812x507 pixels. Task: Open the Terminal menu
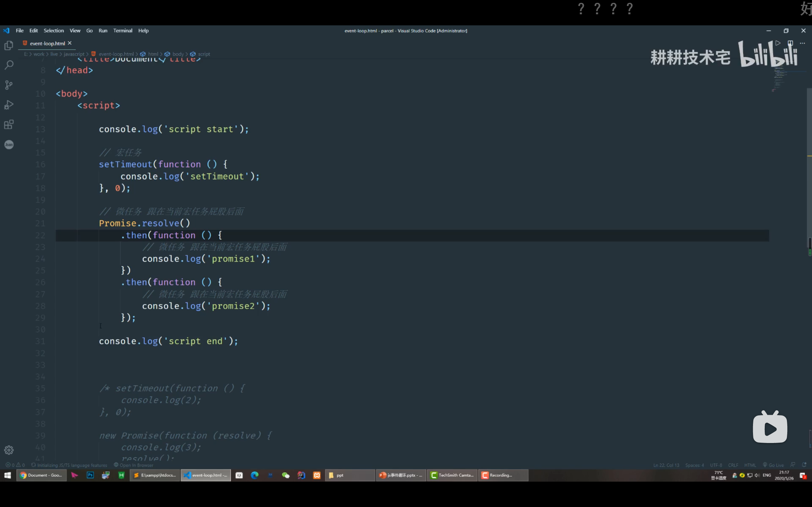(x=122, y=30)
